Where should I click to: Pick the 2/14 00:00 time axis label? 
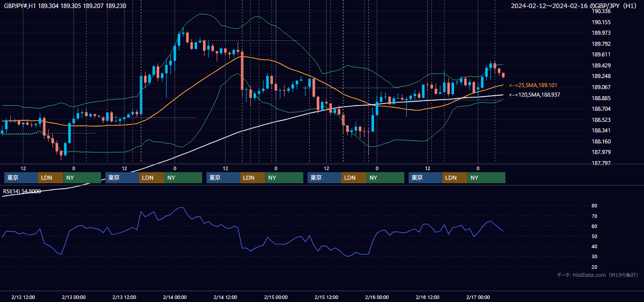pyautogui.click(x=175, y=297)
